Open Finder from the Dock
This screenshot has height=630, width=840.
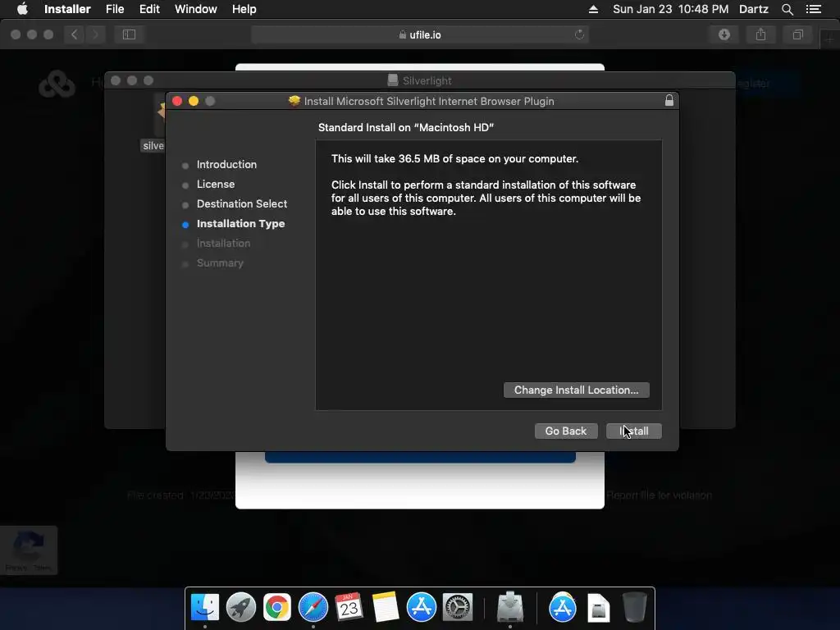(x=204, y=608)
